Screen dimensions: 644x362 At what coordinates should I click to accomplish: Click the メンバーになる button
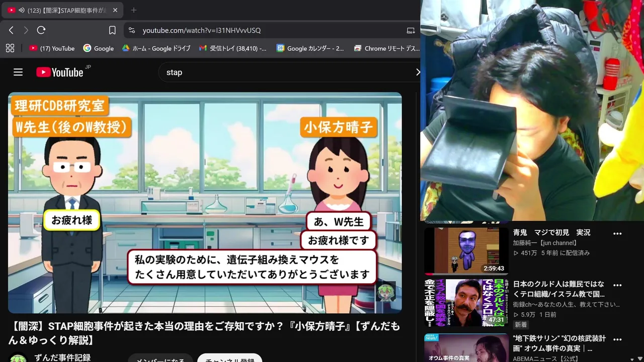coord(160,358)
